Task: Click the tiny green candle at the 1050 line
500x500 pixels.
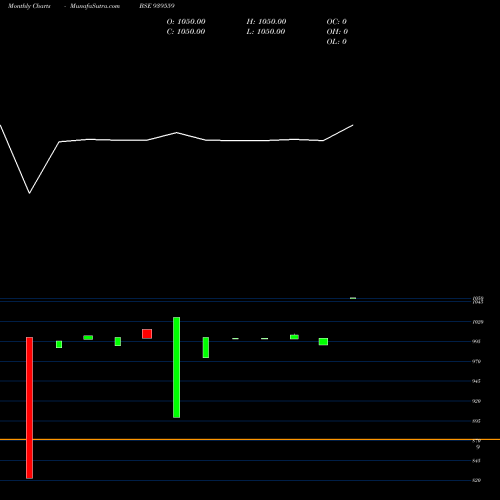Action: click(353, 298)
